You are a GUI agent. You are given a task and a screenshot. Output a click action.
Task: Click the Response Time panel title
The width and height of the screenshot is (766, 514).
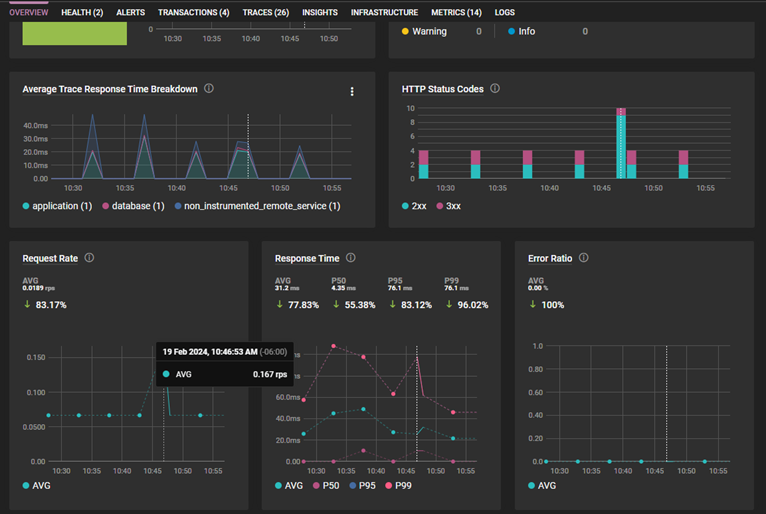tap(307, 258)
